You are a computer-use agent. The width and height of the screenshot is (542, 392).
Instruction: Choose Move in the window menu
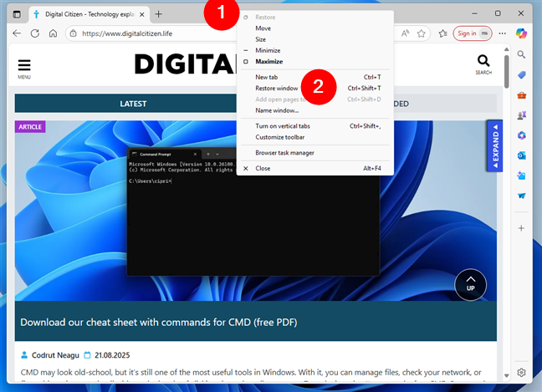click(315, 28)
